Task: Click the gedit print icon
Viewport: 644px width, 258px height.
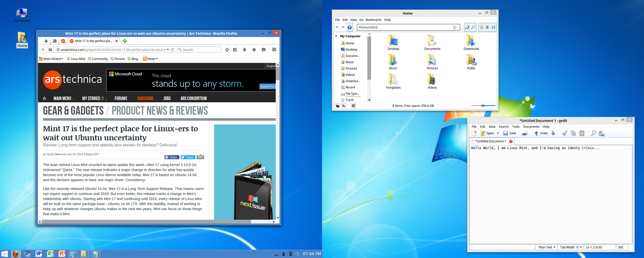Action: [x=525, y=133]
